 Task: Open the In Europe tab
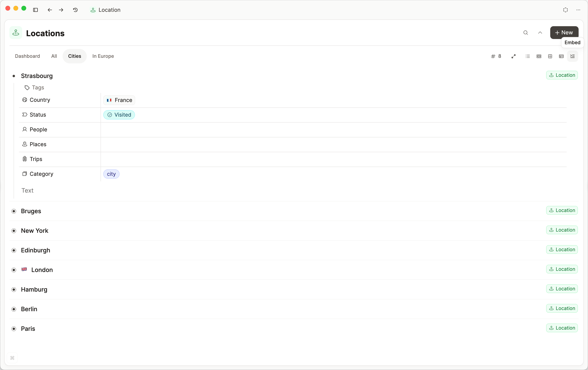click(x=103, y=56)
